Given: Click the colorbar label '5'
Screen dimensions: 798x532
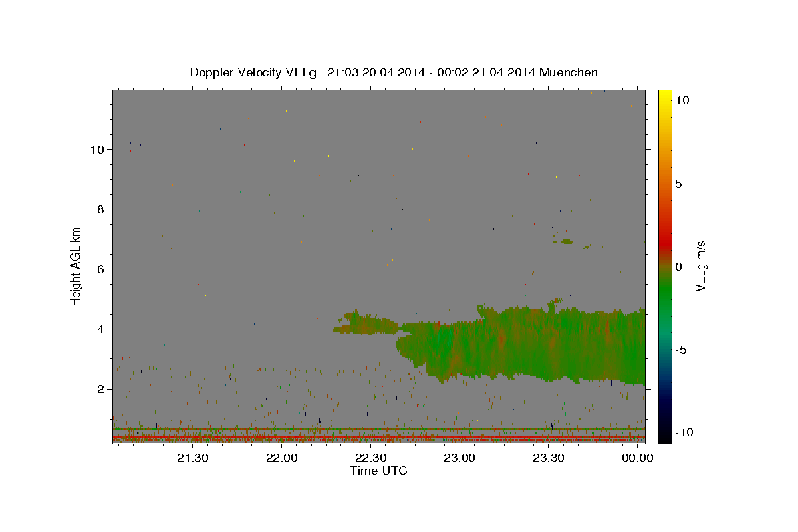Looking at the screenshot, I should tap(678, 184).
